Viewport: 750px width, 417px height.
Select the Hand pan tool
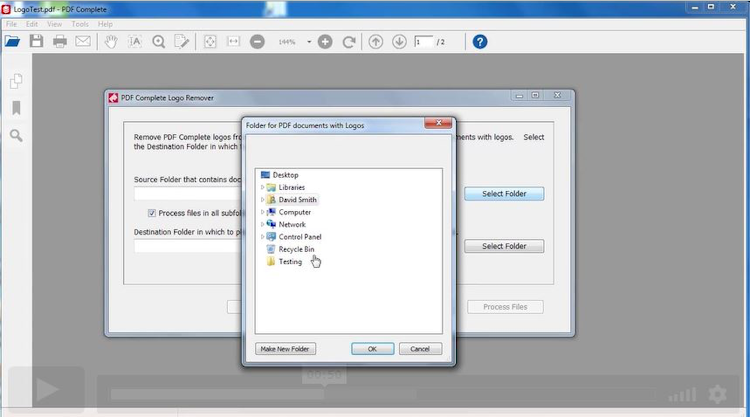[111, 42]
